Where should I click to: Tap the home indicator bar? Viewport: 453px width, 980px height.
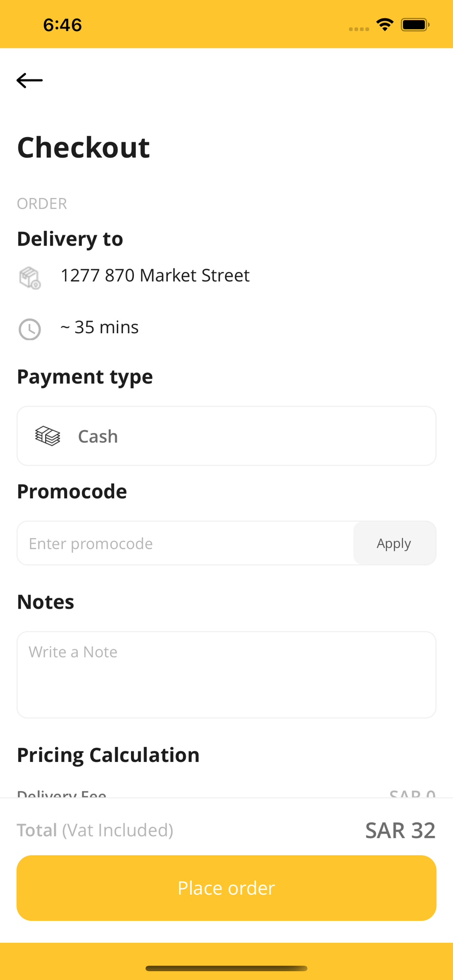pyautogui.click(x=226, y=968)
